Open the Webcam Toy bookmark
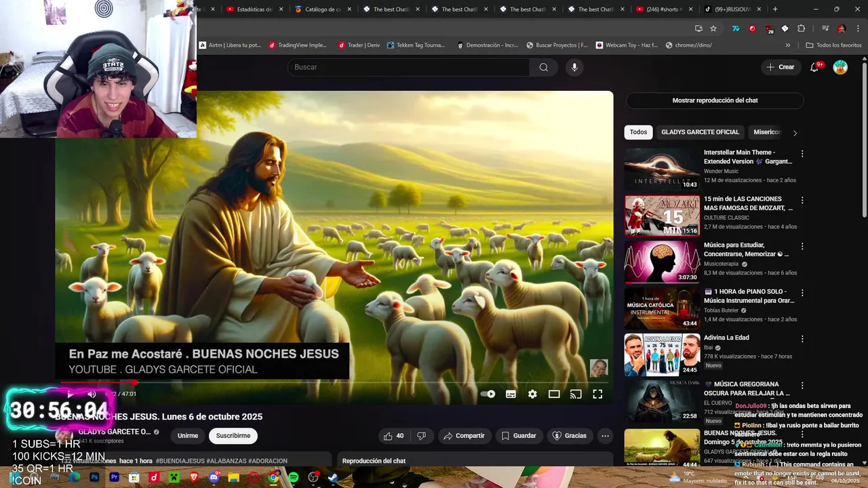This screenshot has height=488, width=868. [x=627, y=45]
